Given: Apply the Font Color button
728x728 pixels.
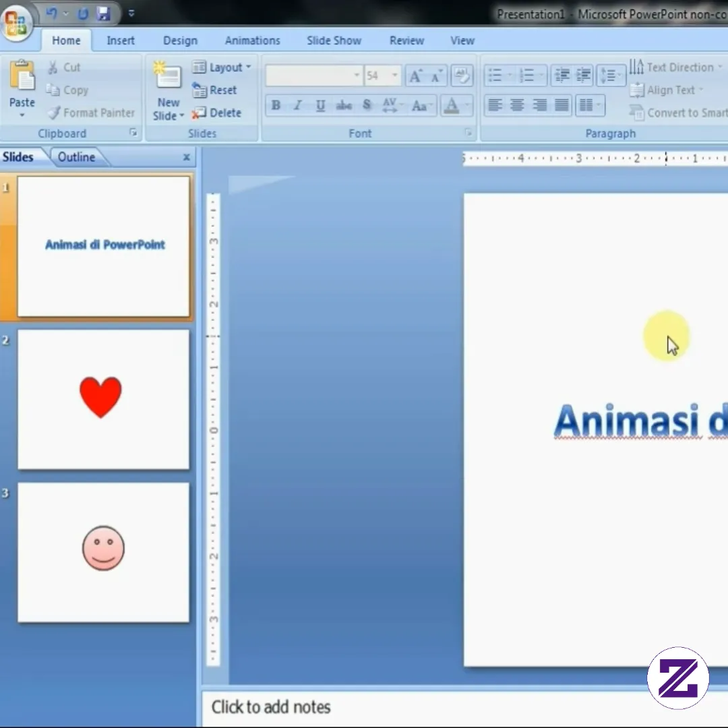Looking at the screenshot, I should 451,105.
